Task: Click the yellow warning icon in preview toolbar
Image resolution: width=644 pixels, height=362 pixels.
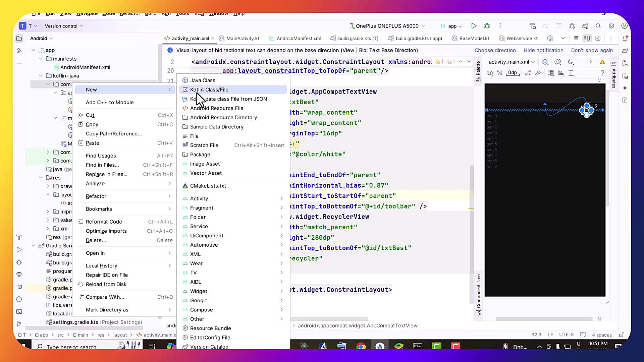Action: tap(602, 62)
